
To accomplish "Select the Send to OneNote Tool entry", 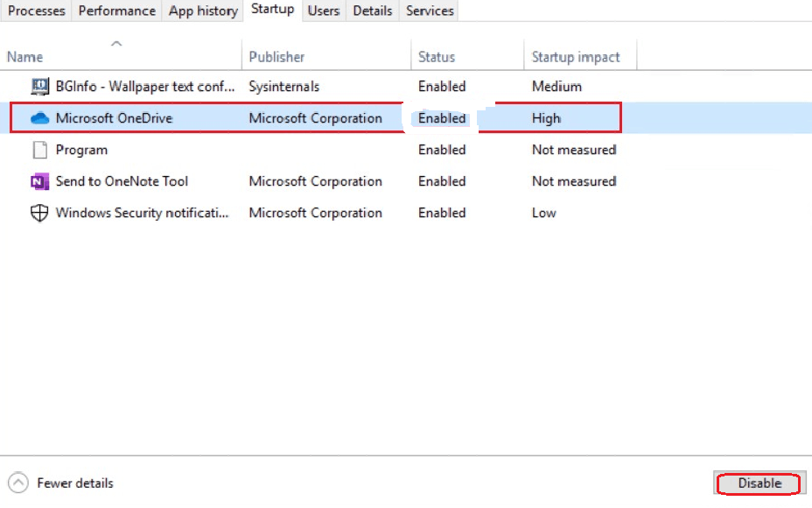I will (406, 181).
